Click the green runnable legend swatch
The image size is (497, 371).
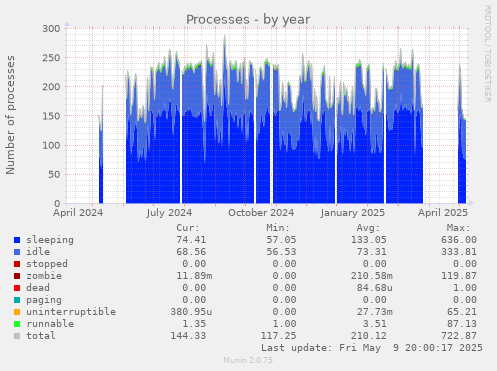(x=17, y=324)
